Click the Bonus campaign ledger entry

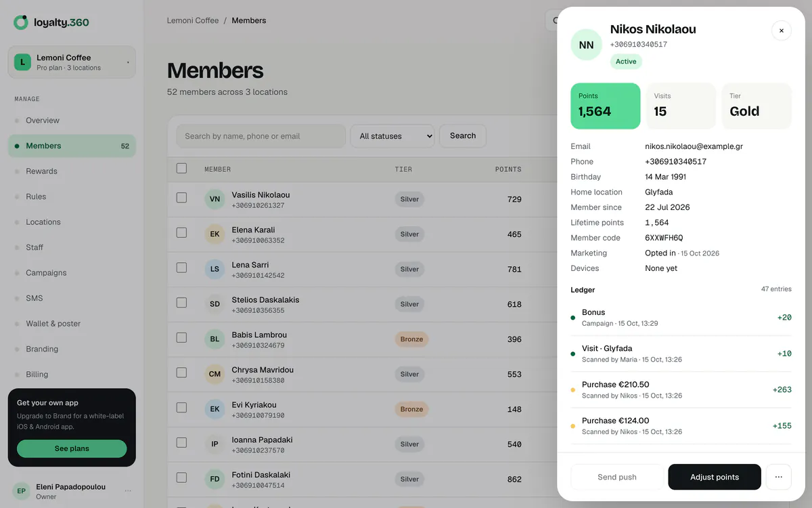pyautogui.click(x=681, y=318)
